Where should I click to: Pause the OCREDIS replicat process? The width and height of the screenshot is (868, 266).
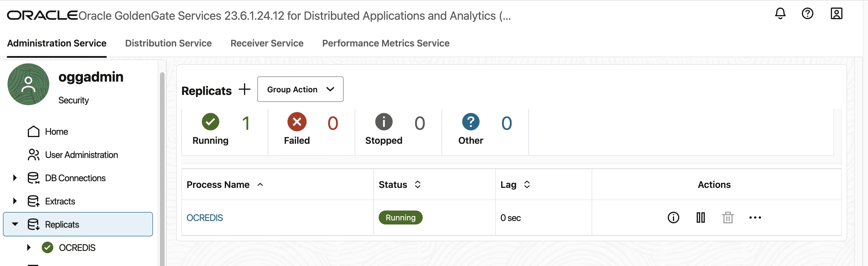pos(700,218)
